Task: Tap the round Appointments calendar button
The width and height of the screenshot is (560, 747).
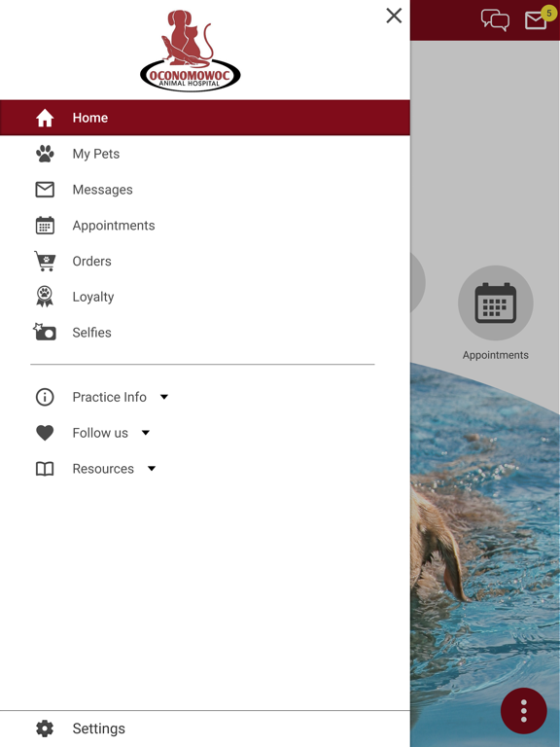Action: point(496,303)
